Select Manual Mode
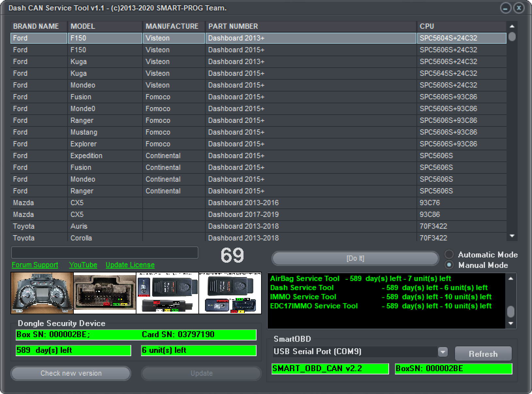Image resolution: width=532 pixels, height=394 pixels. (449, 265)
